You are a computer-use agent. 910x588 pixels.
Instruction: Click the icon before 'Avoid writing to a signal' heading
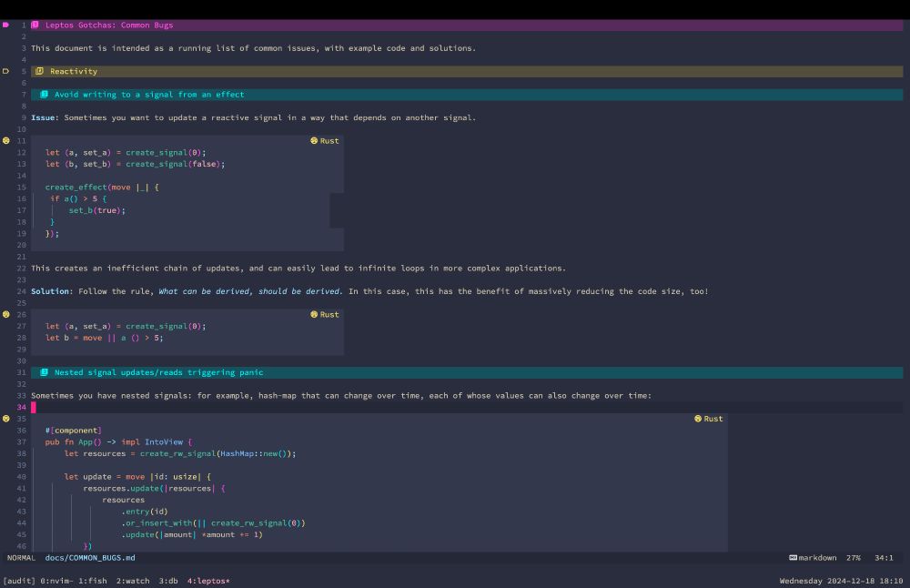point(44,95)
